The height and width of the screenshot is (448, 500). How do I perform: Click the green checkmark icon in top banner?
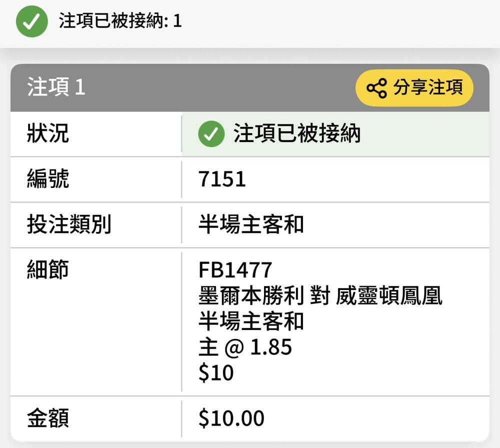(32, 21)
